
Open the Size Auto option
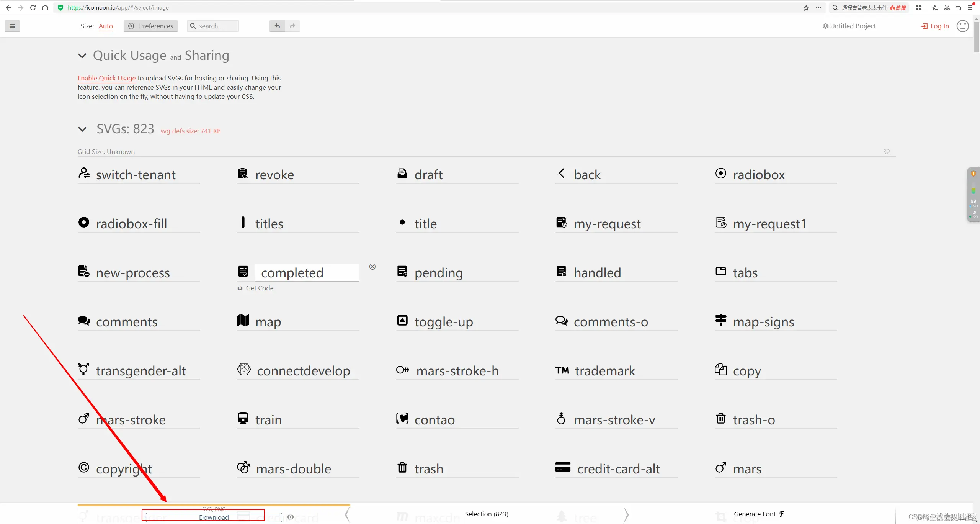(106, 26)
